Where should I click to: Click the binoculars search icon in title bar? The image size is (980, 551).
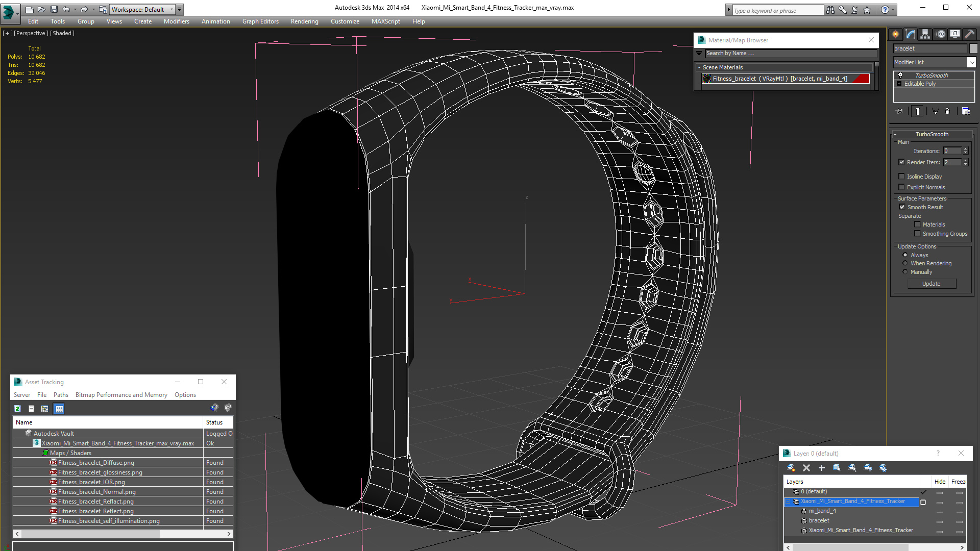[x=830, y=10]
